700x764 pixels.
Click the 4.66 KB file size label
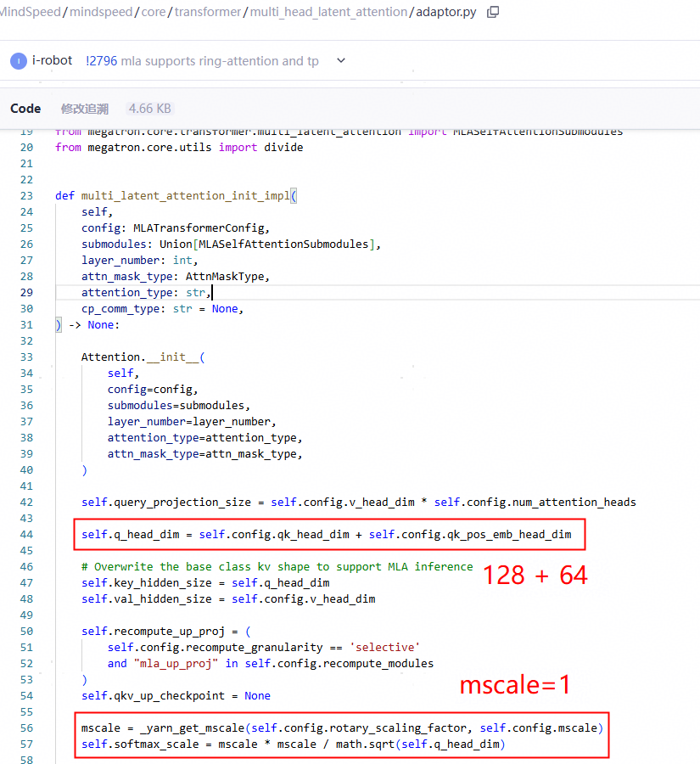[x=149, y=109]
